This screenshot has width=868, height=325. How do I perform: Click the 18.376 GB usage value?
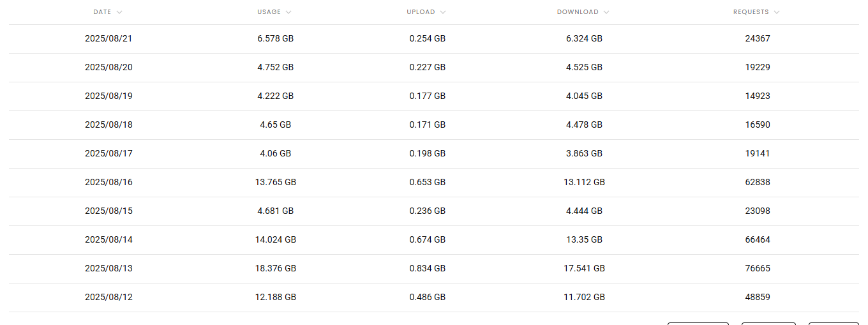click(x=276, y=268)
